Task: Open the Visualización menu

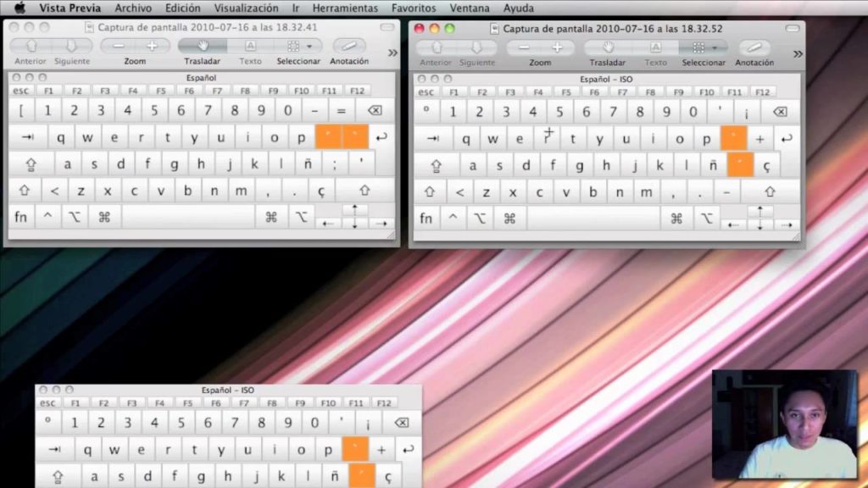Action: [247, 8]
